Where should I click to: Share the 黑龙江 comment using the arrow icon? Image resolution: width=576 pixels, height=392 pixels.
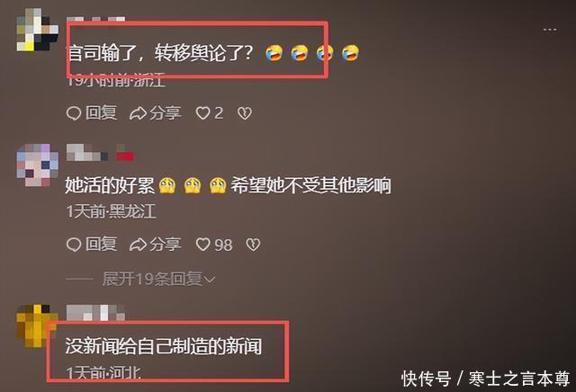(138, 245)
